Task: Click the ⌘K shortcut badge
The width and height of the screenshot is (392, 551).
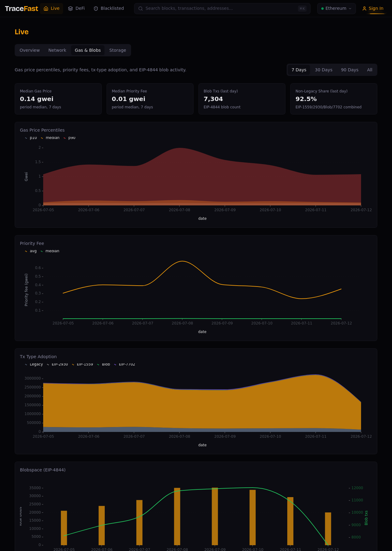Action: point(302,9)
